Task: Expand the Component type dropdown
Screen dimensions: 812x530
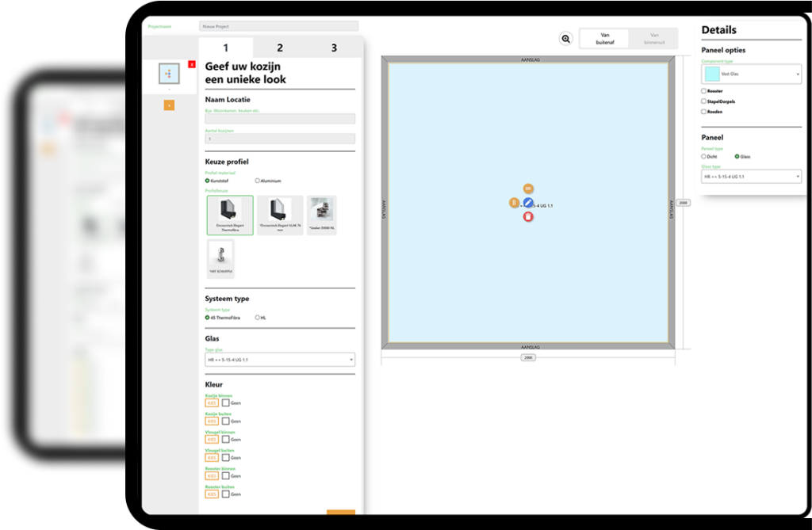Action: [x=751, y=74]
